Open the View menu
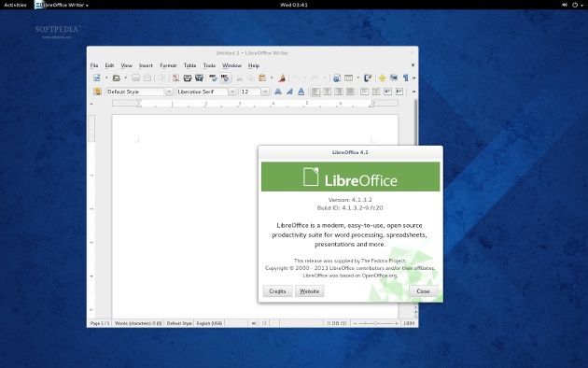Screen dimensions: 588x368 126,65
